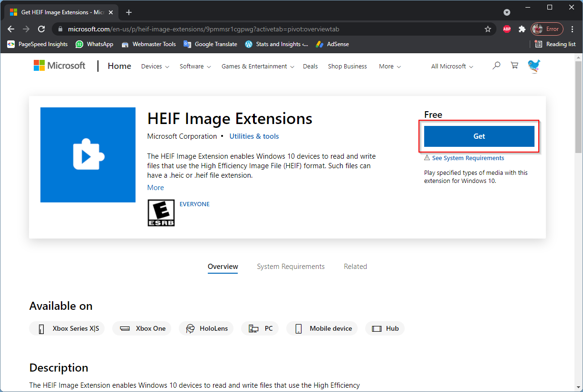This screenshot has height=392, width=583.
Task: Open the Google Translate bookmark
Action: pyautogui.click(x=211, y=44)
